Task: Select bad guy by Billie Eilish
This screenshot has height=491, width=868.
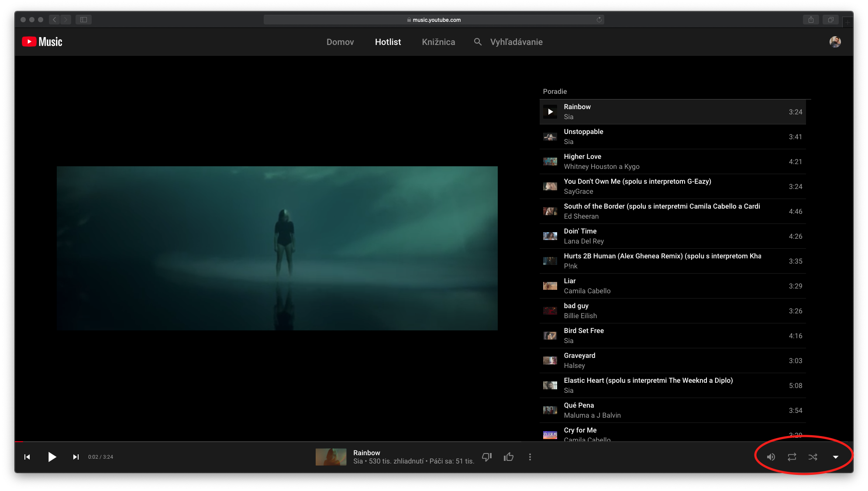Action: [672, 311]
